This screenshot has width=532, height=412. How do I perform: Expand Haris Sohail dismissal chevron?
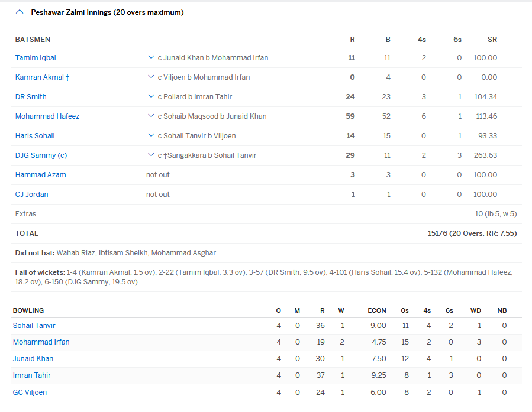click(151, 136)
